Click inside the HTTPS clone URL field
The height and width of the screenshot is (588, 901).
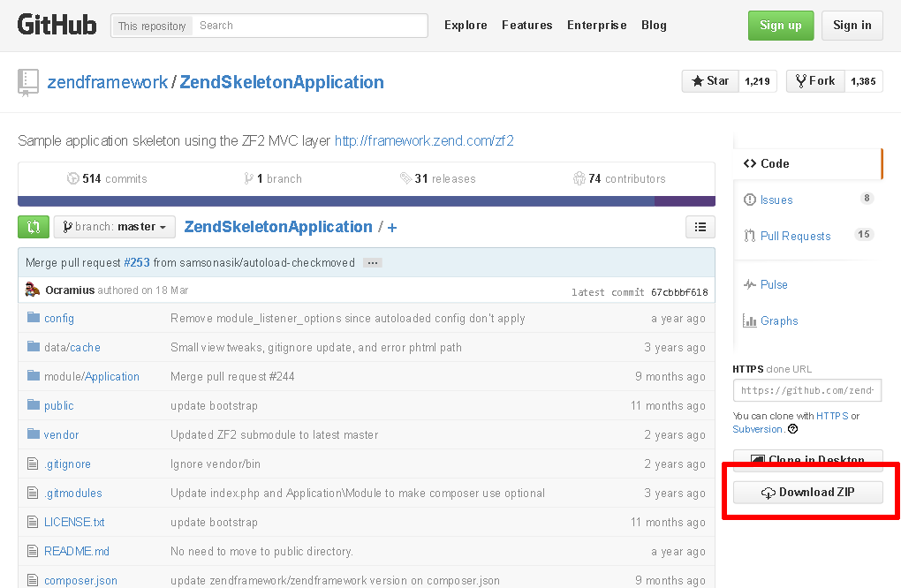click(x=806, y=389)
